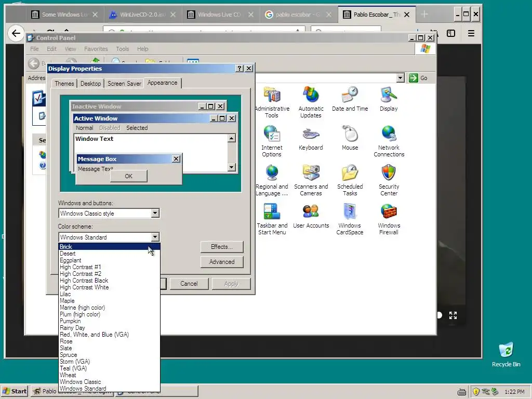Choose Lilac color scheme
Viewport: 532px width, 399px height.
[109, 294]
